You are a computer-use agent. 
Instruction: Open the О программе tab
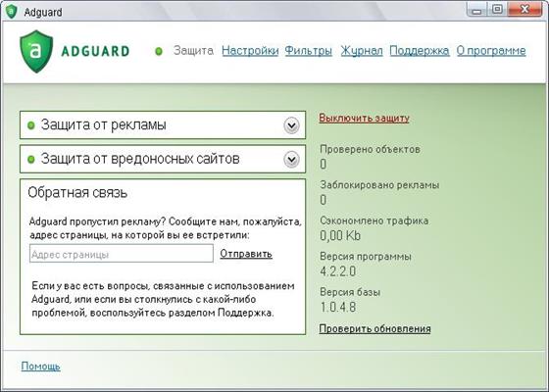pyautogui.click(x=491, y=51)
